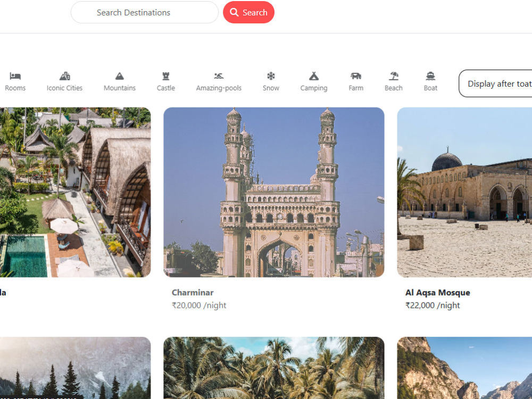Click the Al Aqsa Mosque title text
Viewport: 532px width, 399px height.
tap(438, 293)
